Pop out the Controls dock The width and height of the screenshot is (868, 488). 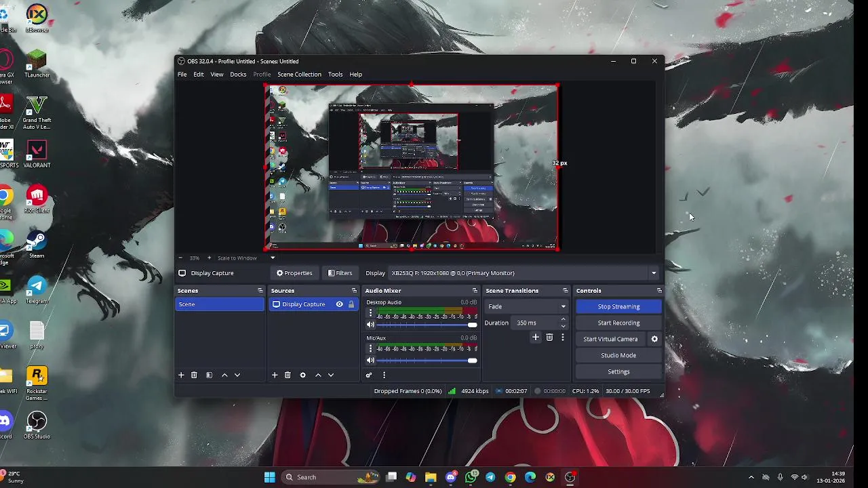coord(658,291)
